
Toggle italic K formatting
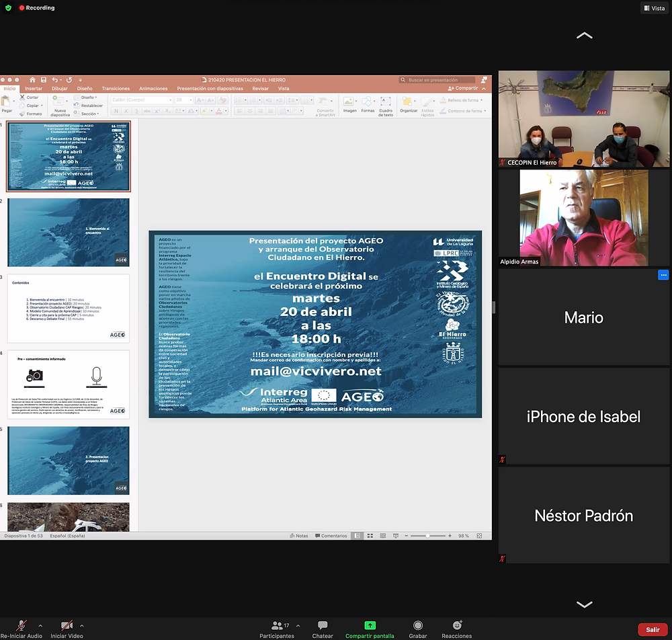coord(126,111)
